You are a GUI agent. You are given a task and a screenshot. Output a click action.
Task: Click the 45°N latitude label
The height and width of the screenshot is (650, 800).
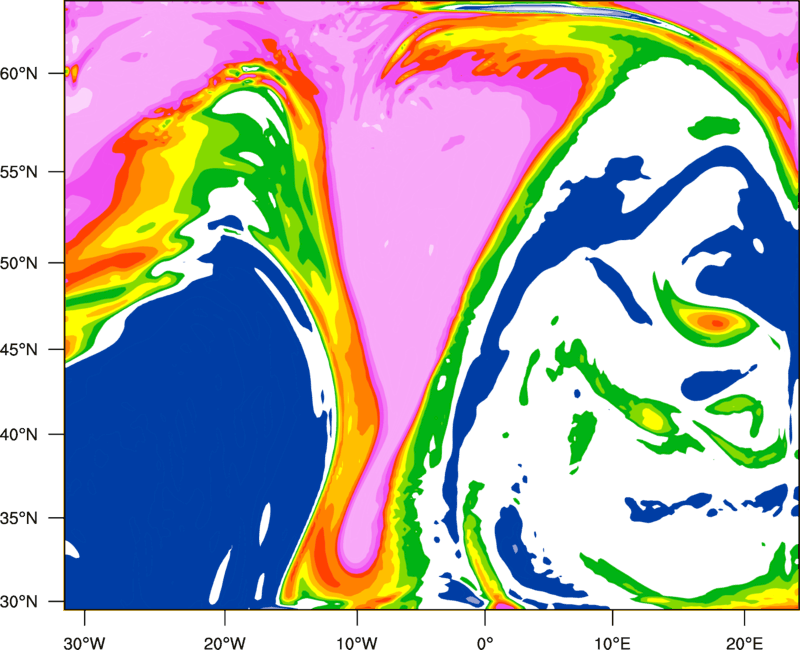[x=19, y=350]
